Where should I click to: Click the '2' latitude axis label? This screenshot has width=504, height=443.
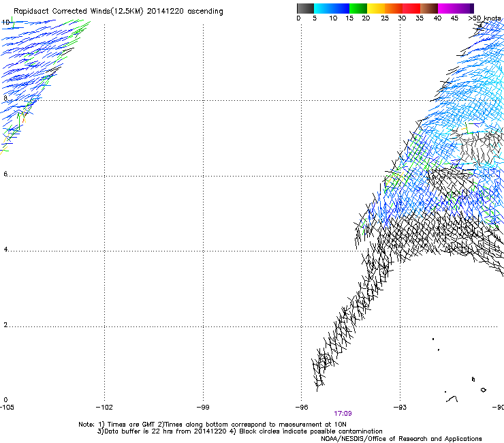tap(5, 325)
